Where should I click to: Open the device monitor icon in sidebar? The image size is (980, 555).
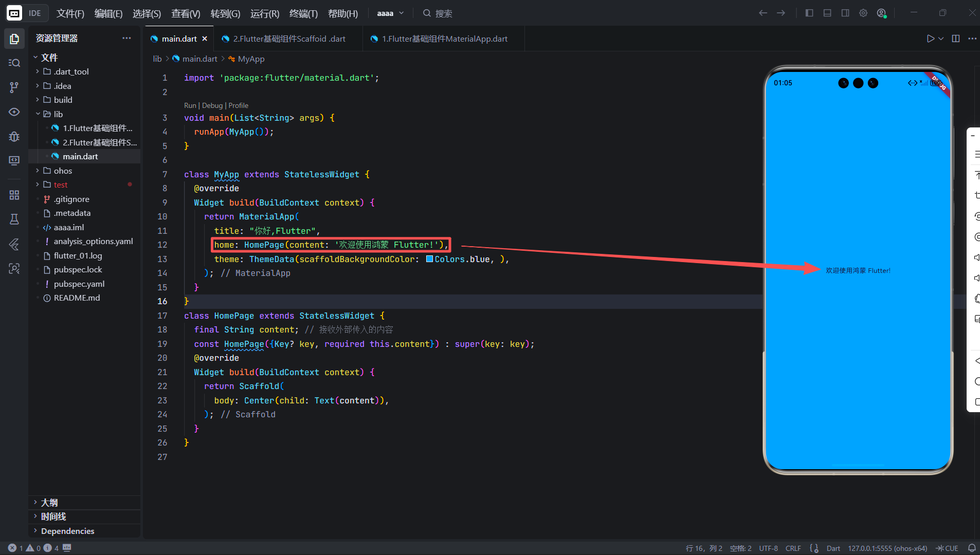[14, 161]
